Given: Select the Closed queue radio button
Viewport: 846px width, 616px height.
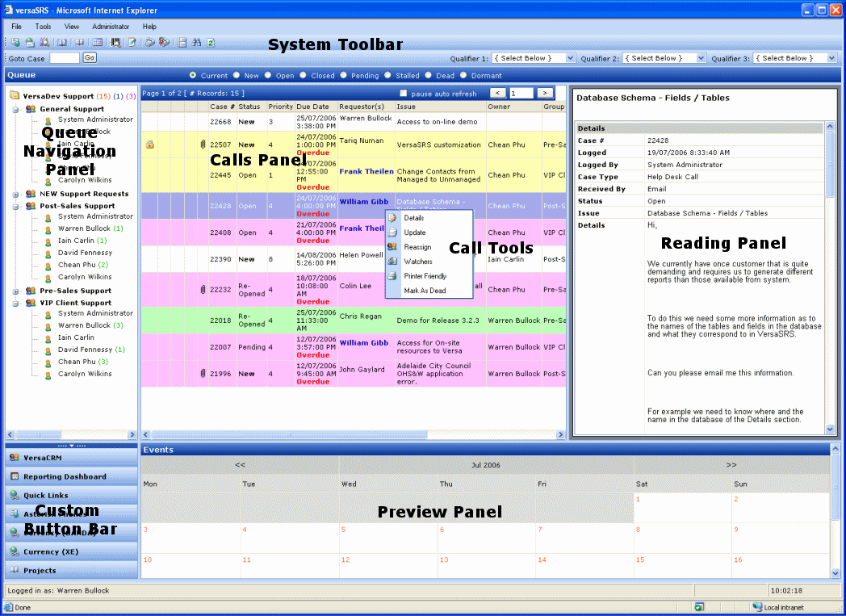Looking at the screenshot, I should [x=303, y=76].
